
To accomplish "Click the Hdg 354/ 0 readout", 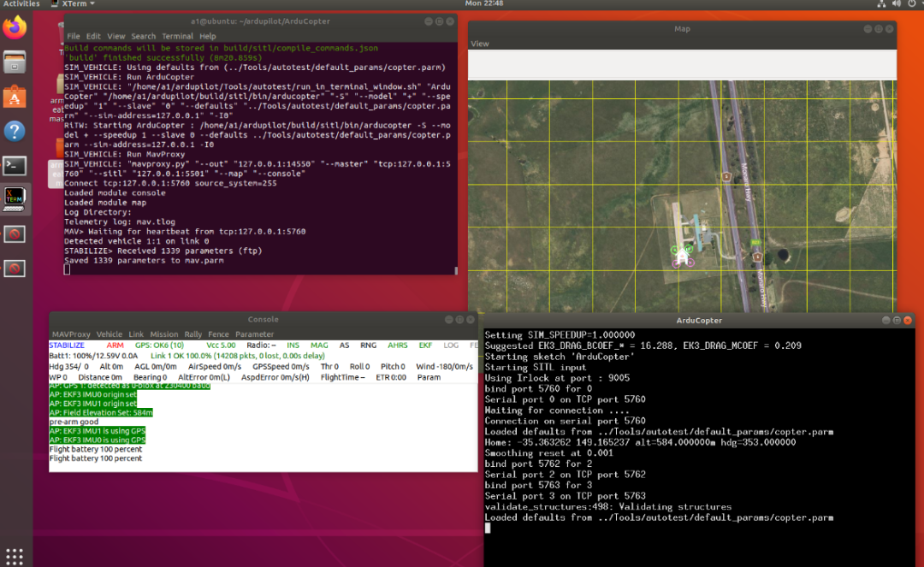I will coord(69,367).
